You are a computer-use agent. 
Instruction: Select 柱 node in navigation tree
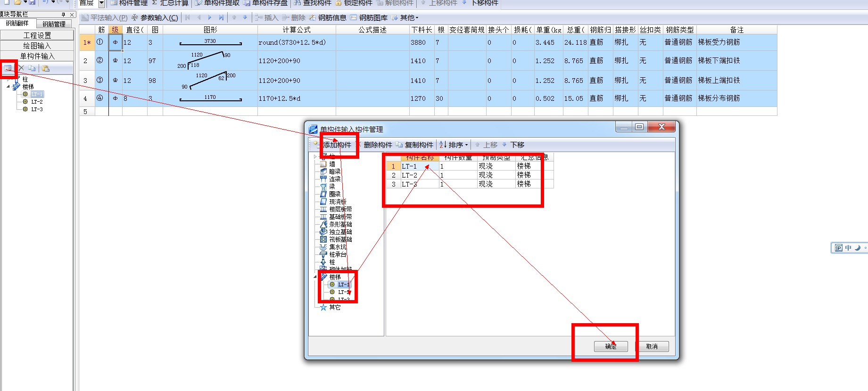[x=25, y=80]
